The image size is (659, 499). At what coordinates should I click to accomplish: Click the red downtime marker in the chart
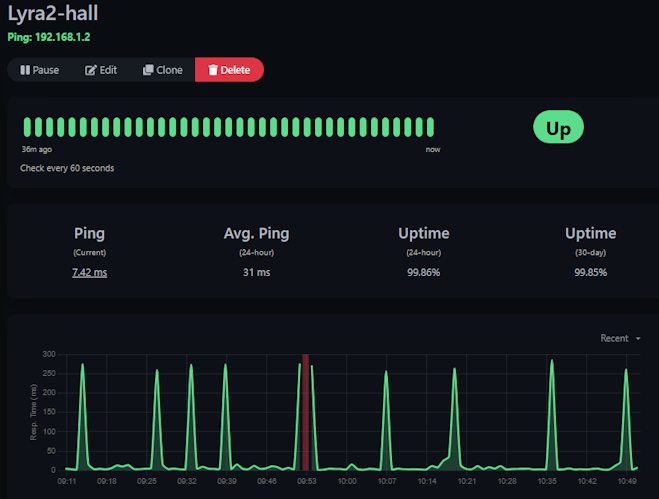pos(305,411)
